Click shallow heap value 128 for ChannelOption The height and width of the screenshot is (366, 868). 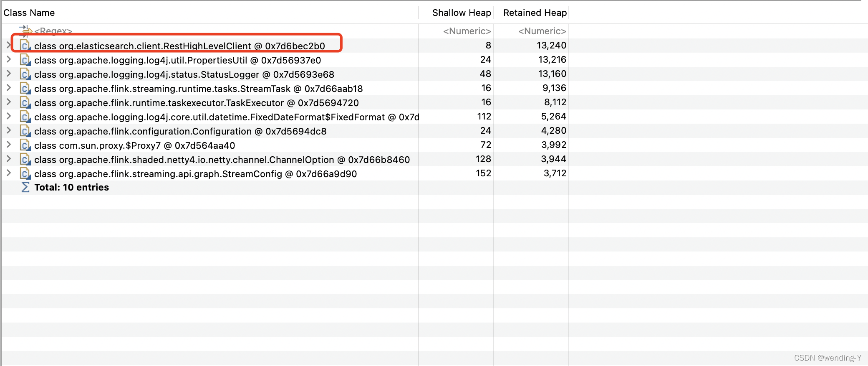tap(483, 159)
